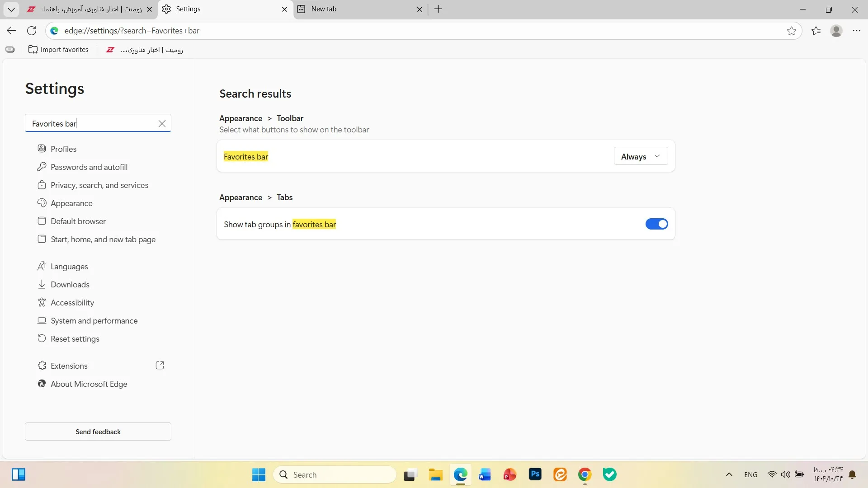The width and height of the screenshot is (868, 488).
Task: Open the tab search chevron
Action: point(11,9)
